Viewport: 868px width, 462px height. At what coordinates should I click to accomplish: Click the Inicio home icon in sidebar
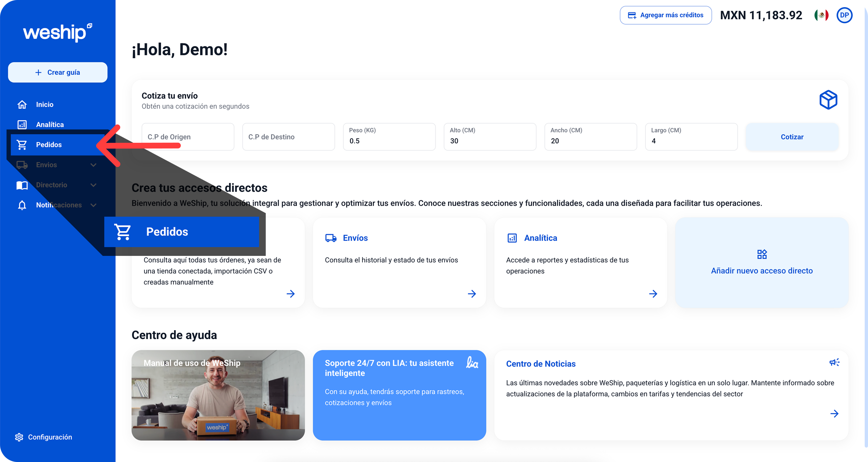pyautogui.click(x=22, y=105)
